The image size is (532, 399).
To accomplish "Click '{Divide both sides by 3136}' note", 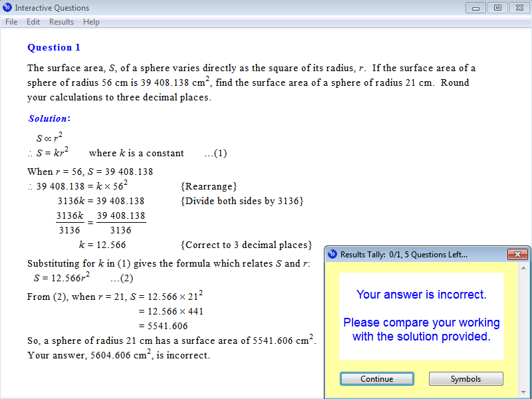I will point(242,201).
